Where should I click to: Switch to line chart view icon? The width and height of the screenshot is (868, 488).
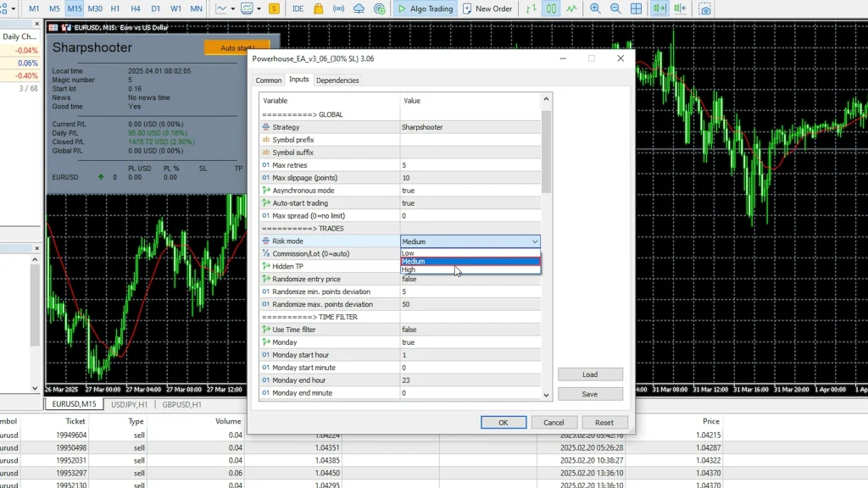tap(571, 8)
